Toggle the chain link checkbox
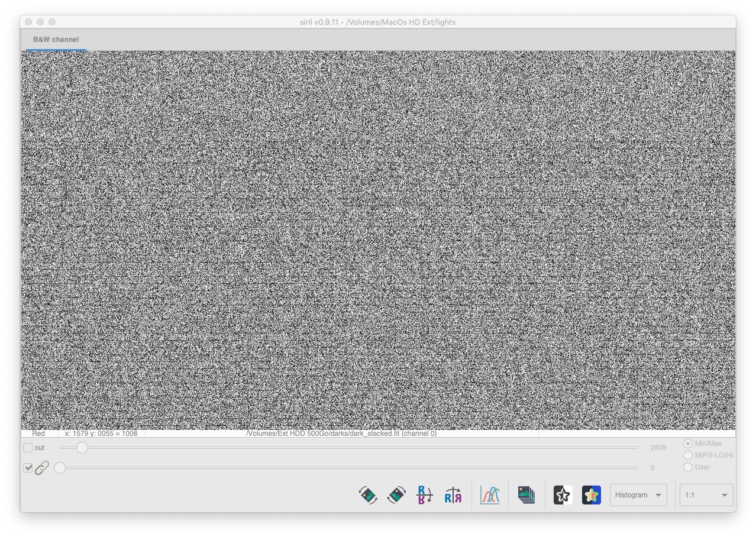The width and height of the screenshot is (756, 537). point(28,468)
